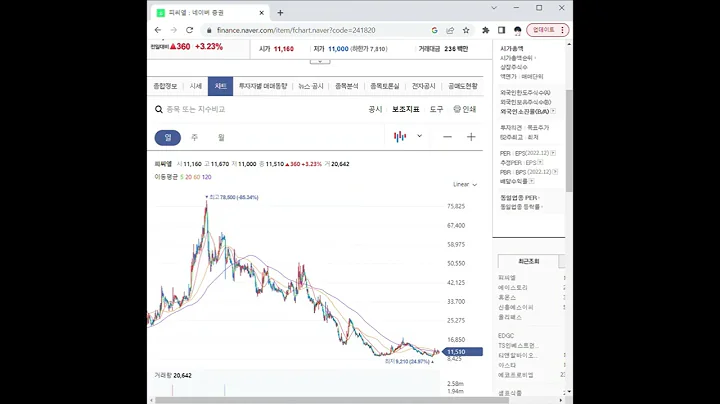This screenshot has width=720, height=404.
Task: Expand the 외국인소진율(B/A) info icon
Action: pyautogui.click(x=553, y=111)
